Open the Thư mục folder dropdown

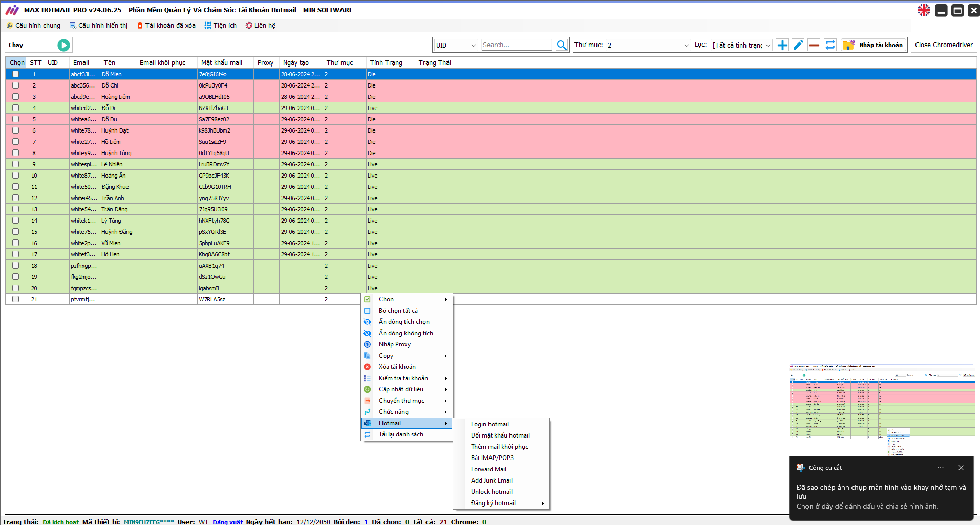pos(648,45)
